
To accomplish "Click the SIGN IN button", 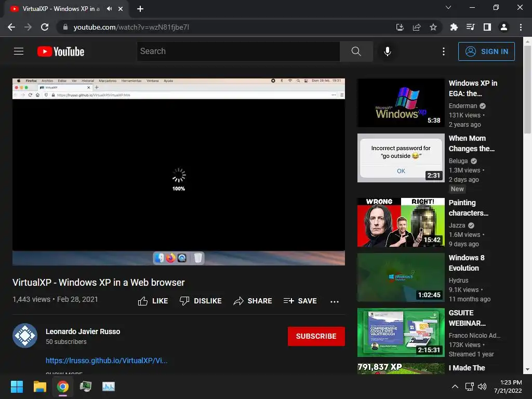I will click(x=486, y=51).
